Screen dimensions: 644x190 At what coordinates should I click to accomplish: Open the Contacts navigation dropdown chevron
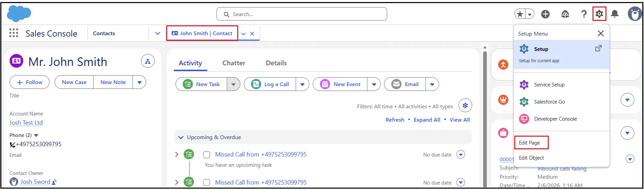(x=158, y=33)
